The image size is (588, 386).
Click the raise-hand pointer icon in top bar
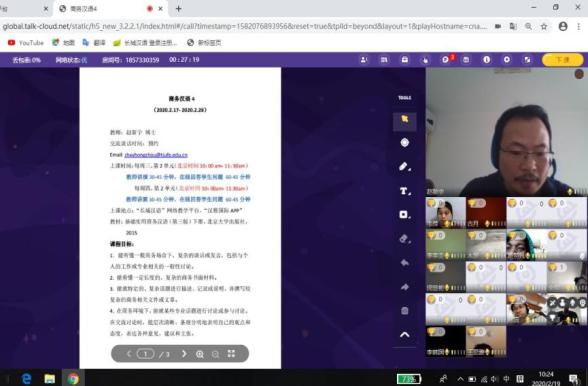[425, 60]
